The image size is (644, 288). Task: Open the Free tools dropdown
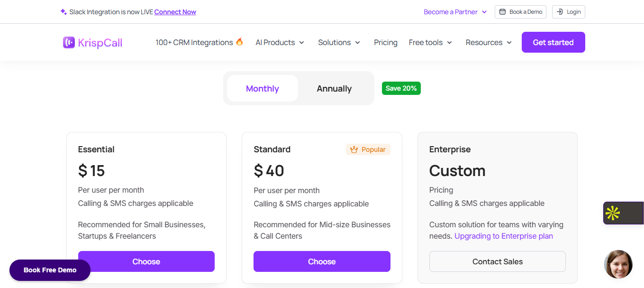431,43
